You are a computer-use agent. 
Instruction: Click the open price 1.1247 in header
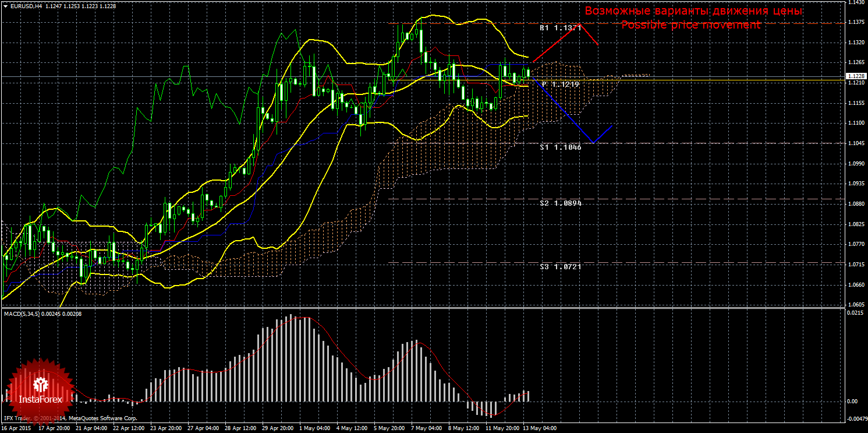54,6
